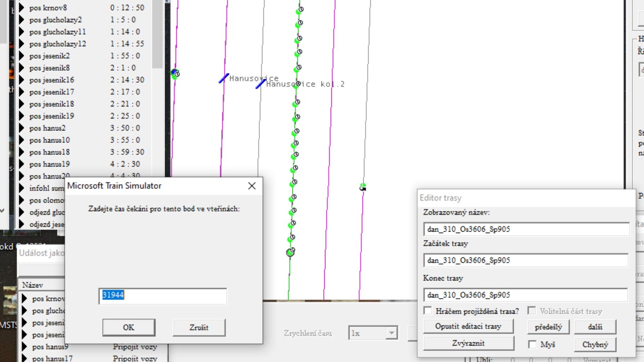The height and width of the screenshot is (362, 644).
Task: Select the time value 1 : 5 : 0
Action: [123, 19]
